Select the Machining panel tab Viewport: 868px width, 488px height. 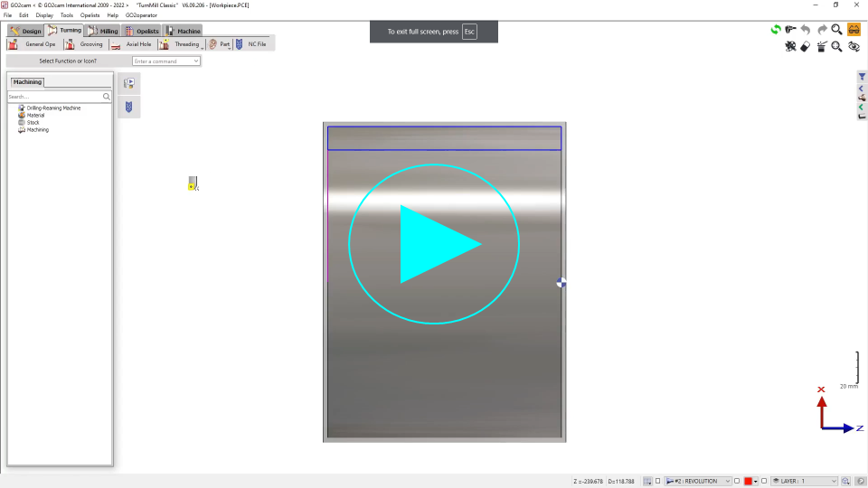coord(27,82)
